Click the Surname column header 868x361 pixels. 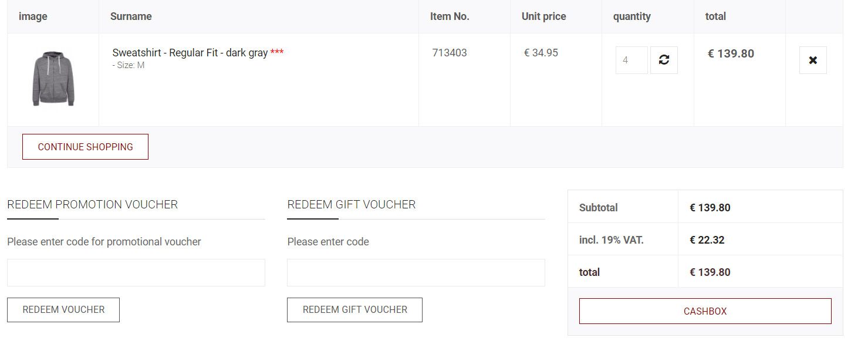[131, 16]
